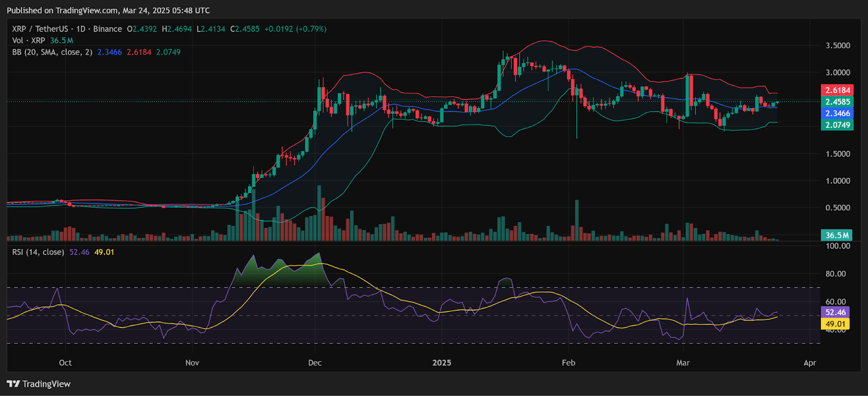Image resolution: width=868 pixels, height=396 pixels.
Task: Click the 2025 label on time axis
Action: [x=442, y=363]
